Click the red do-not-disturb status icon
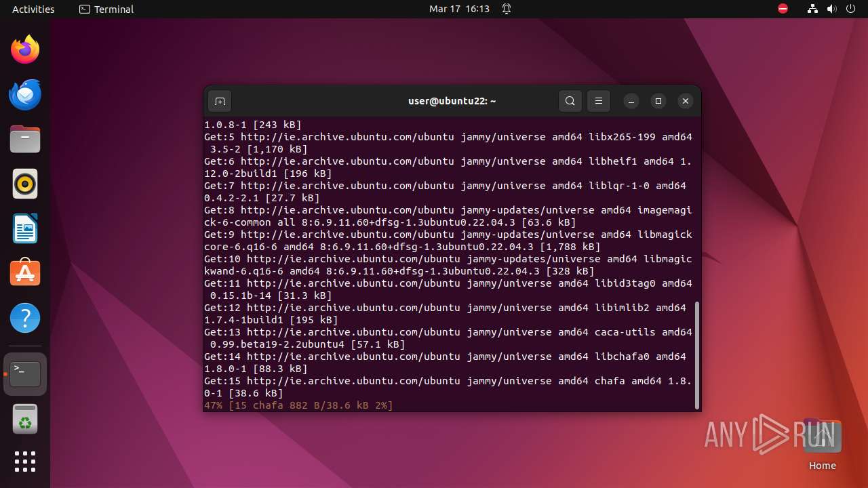868x488 pixels. pyautogui.click(x=783, y=9)
